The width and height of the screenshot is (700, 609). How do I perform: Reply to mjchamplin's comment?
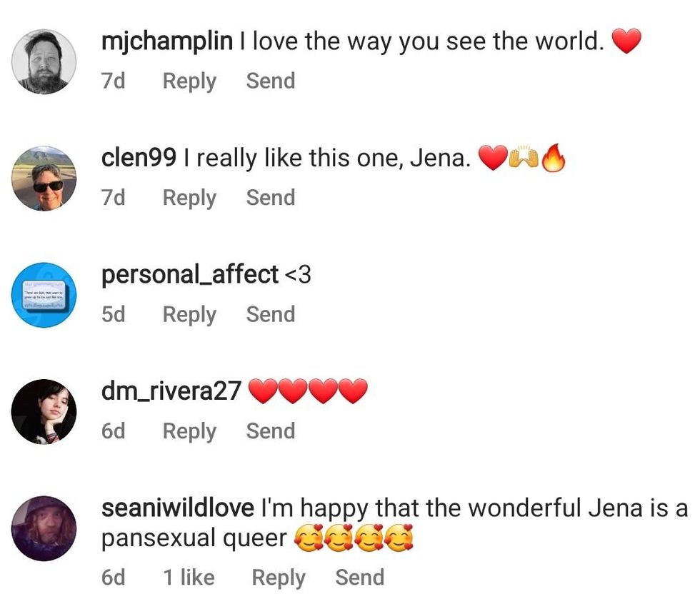(189, 81)
